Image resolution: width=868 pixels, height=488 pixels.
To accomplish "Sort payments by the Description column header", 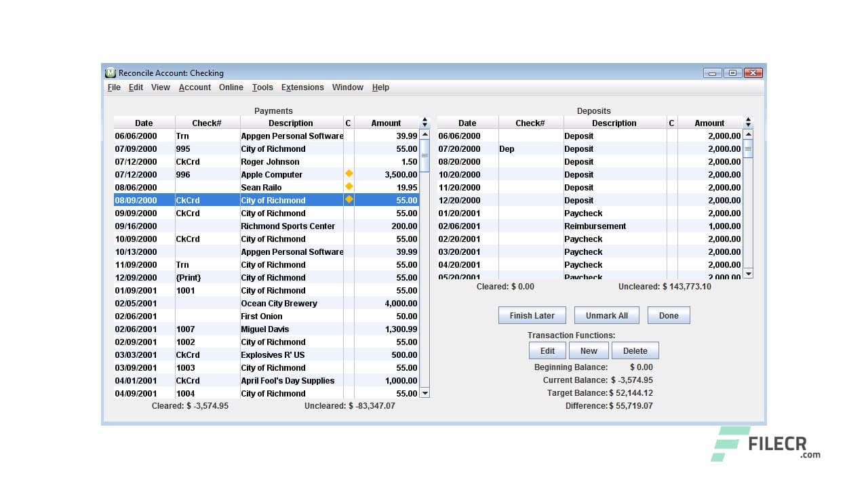I will 290,123.
